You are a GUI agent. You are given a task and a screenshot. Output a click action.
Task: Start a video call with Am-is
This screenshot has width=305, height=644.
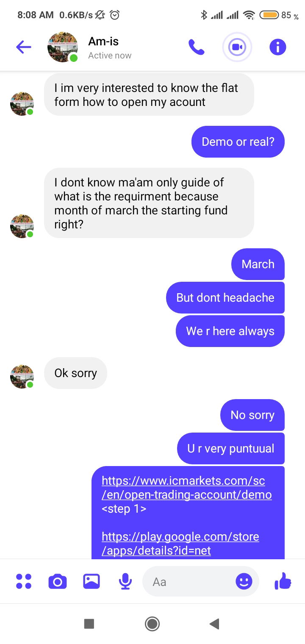[x=237, y=47]
